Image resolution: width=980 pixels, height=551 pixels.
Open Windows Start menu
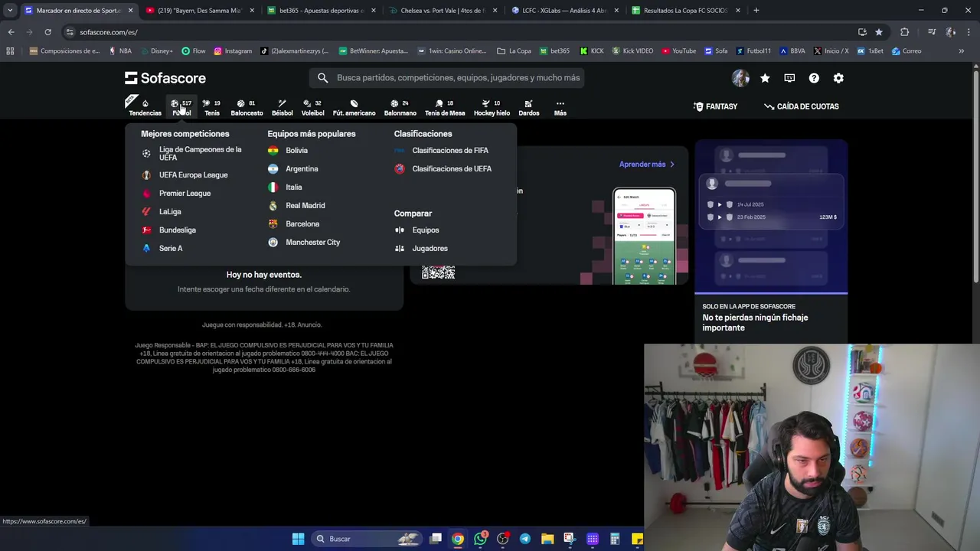click(298, 539)
